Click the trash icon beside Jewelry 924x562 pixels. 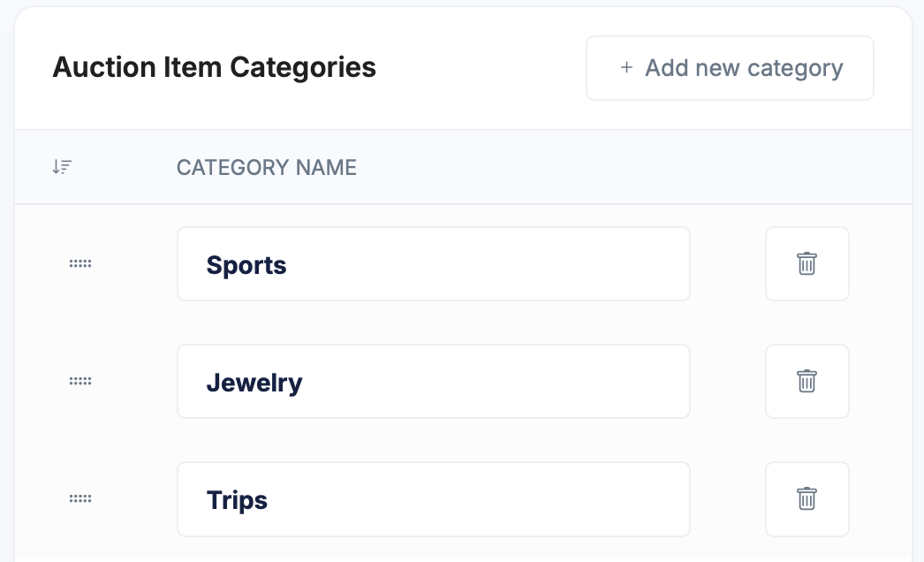coord(807,381)
